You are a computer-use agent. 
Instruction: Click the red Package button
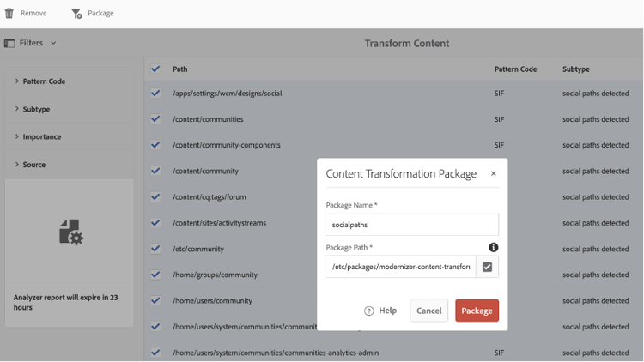[477, 311]
